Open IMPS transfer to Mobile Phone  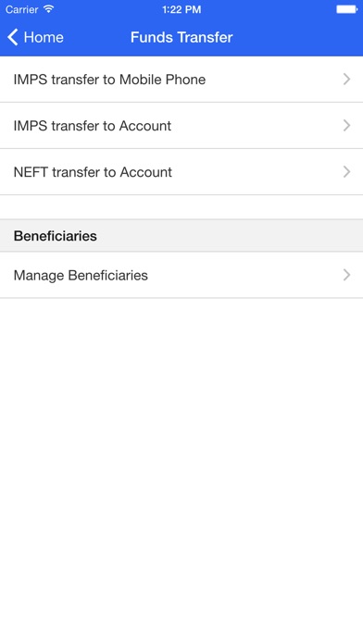181,80
